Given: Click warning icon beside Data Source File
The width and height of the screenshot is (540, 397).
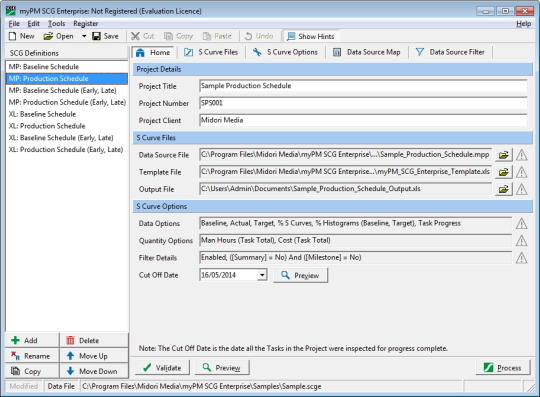Looking at the screenshot, I should [x=521, y=155].
